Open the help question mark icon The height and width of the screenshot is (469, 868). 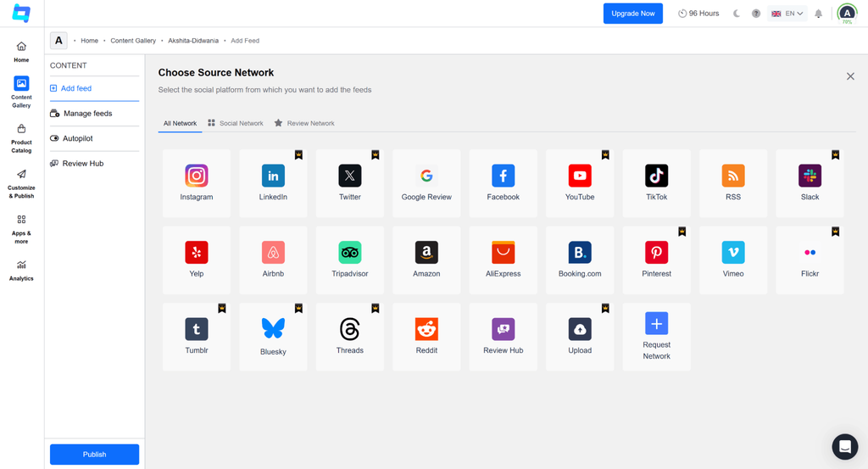[755, 14]
